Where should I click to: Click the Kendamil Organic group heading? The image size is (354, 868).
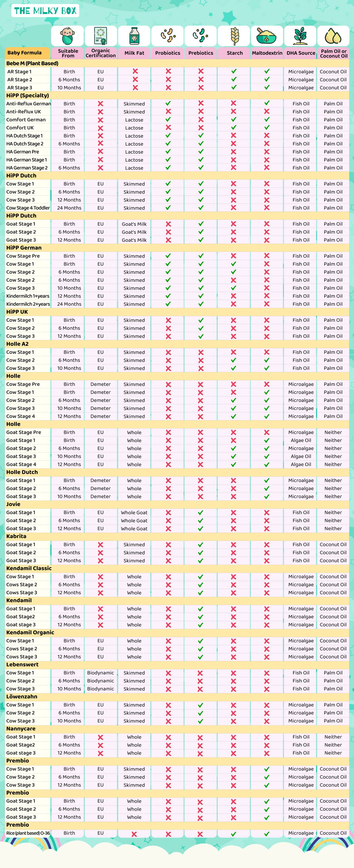coord(30,632)
